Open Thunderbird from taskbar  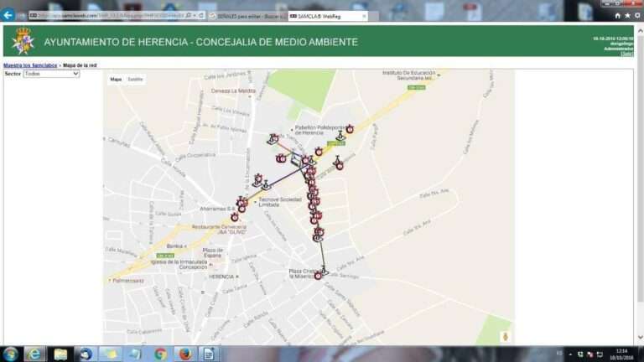(86, 354)
